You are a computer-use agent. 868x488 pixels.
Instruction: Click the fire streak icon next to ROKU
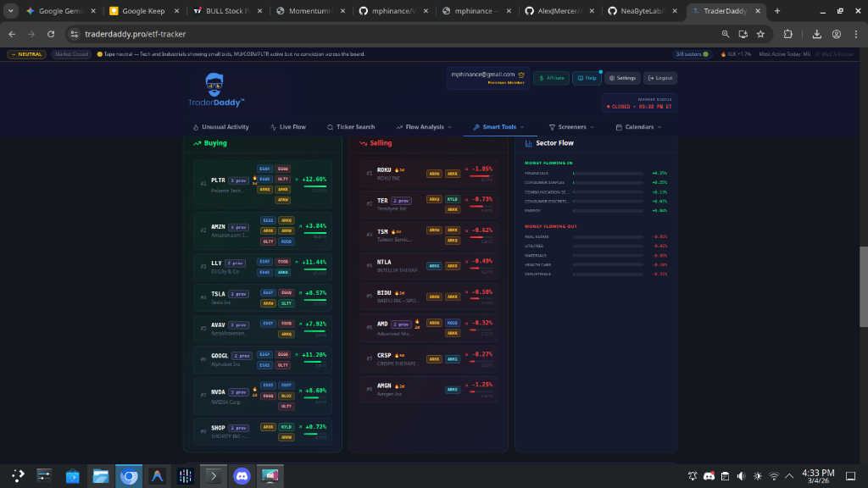click(x=396, y=170)
